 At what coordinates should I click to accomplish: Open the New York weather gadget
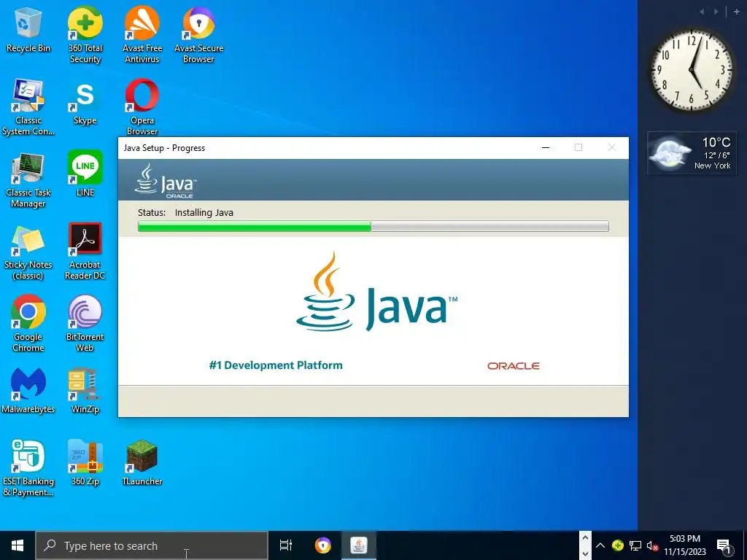click(692, 153)
